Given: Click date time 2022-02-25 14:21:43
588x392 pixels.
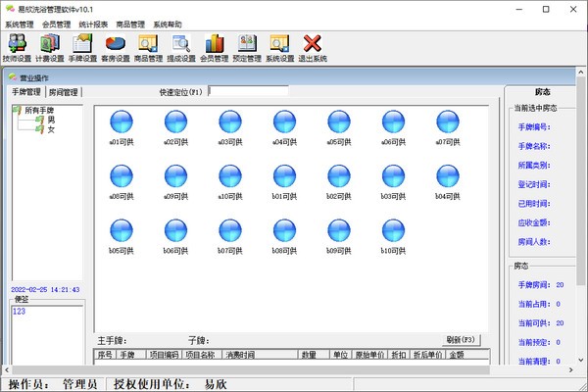Looking at the screenshot, I should [45, 290].
